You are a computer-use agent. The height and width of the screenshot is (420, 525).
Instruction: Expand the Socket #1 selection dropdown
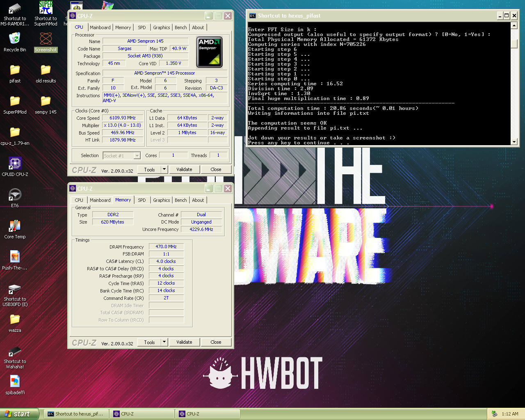coord(137,156)
